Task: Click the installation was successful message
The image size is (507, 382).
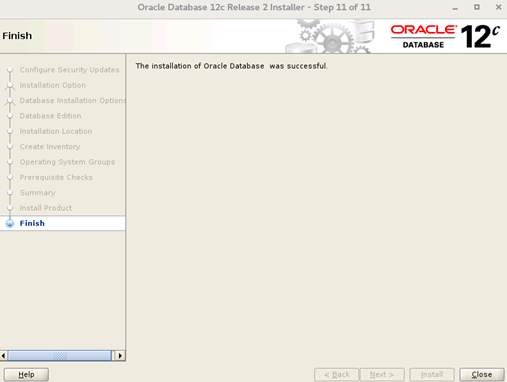Action: (x=231, y=66)
